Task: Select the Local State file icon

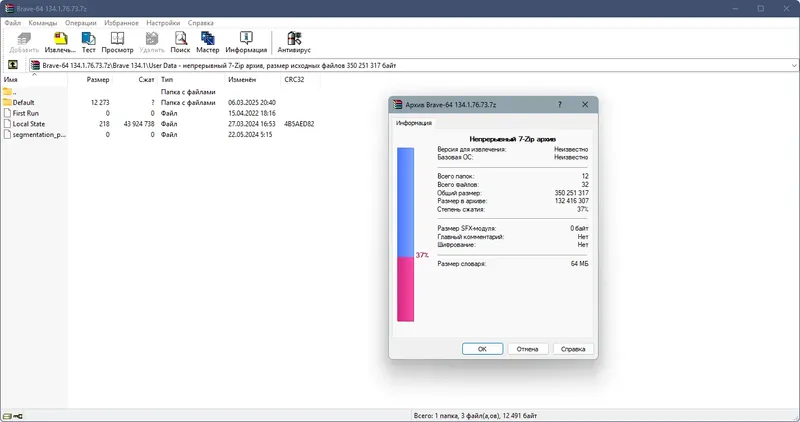Action: pyautogui.click(x=7, y=123)
